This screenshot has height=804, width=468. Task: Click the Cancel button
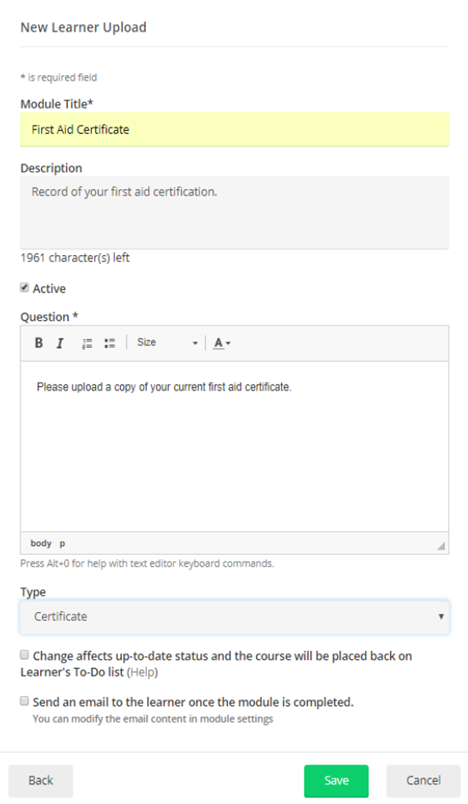click(x=423, y=780)
